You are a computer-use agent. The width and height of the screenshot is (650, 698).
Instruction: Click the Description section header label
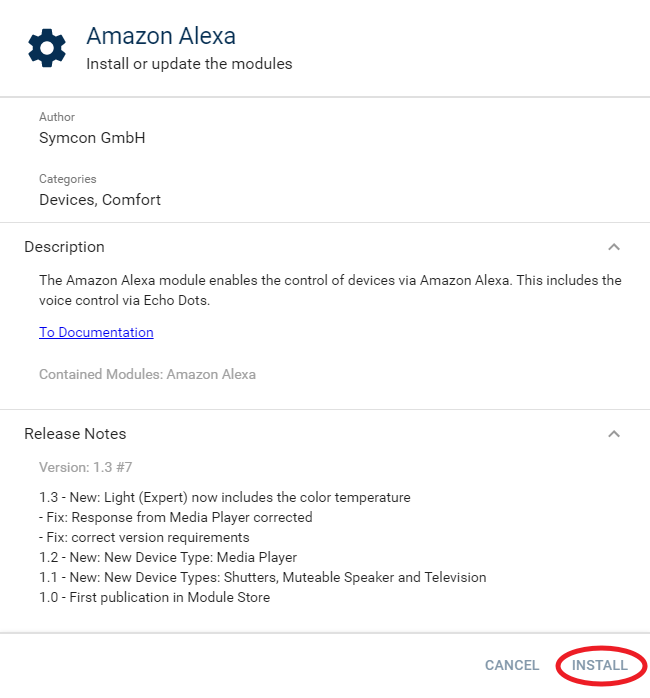[x=64, y=247]
